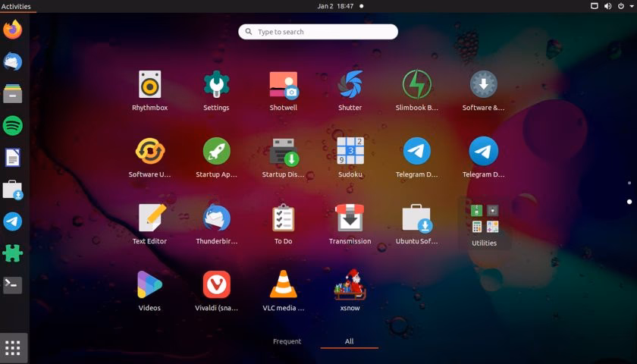Image resolution: width=637 pixels, height=364 pixels.
Task: Open LibreOffice Writer from the dock
Action: tap(13, 157)
